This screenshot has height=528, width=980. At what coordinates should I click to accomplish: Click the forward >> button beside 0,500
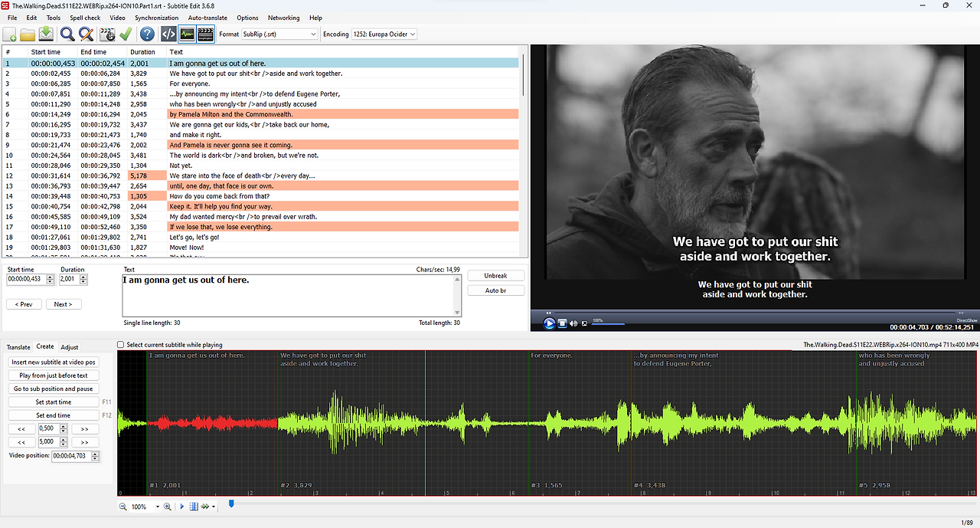(x=85, y=428)
